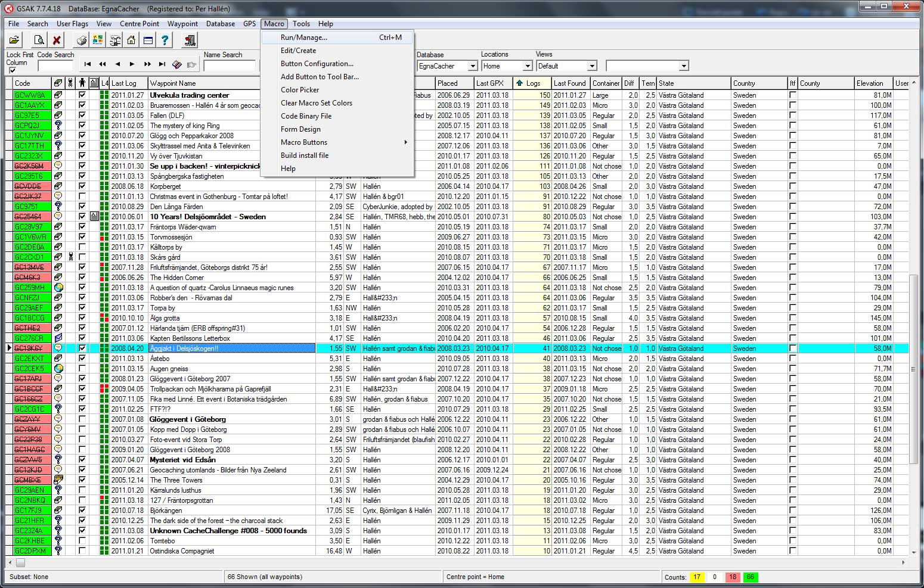Click the red X delete icon

[57, 41]
